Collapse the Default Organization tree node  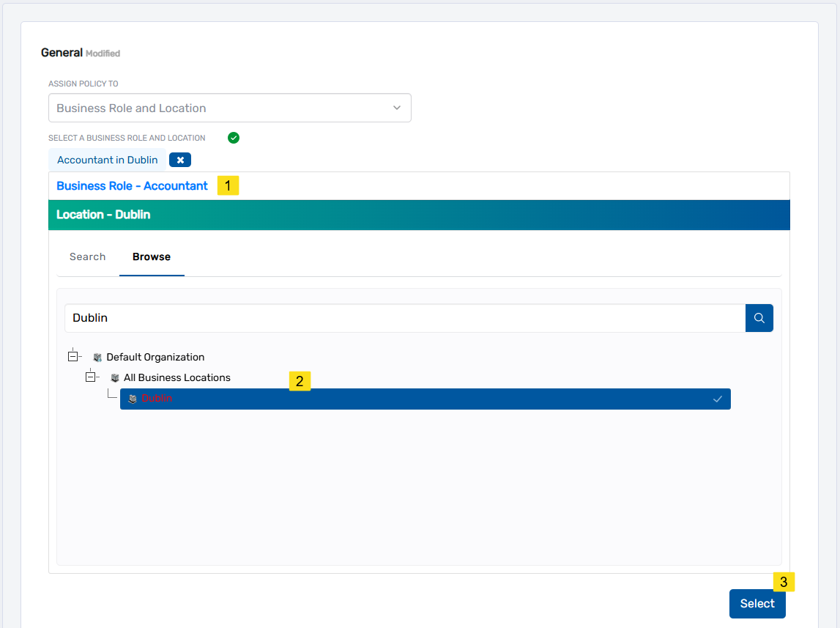(74, 355)
